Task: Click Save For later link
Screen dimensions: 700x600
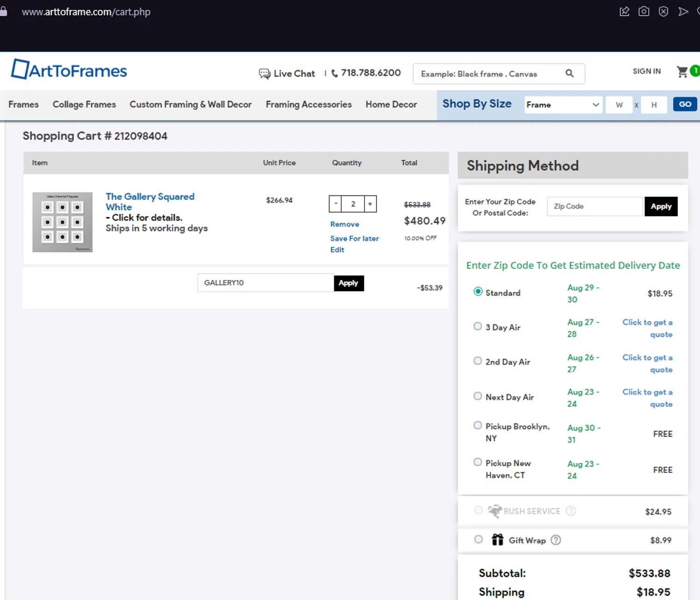Action: coord(355,238)
